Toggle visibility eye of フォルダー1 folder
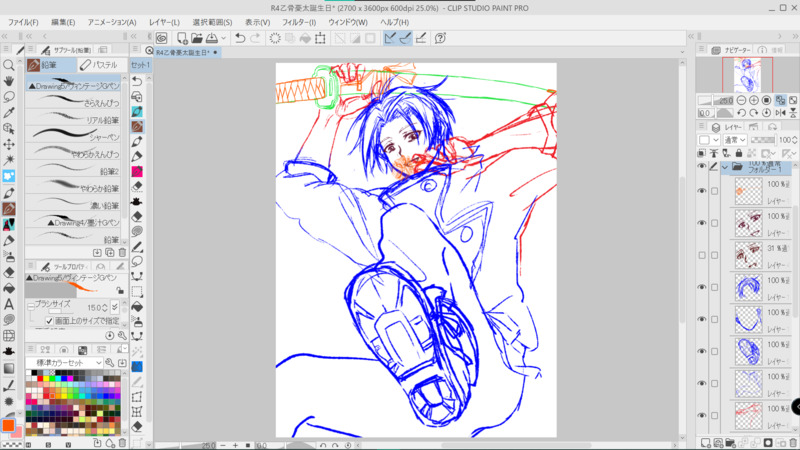Viewport: 800px width, 450px height. (702, 167)
